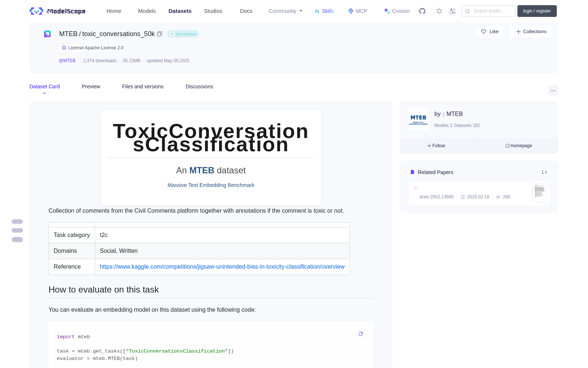Toggle the light/dark theme sun icon
The image size is (588, 368).
(x=439, y=11)
